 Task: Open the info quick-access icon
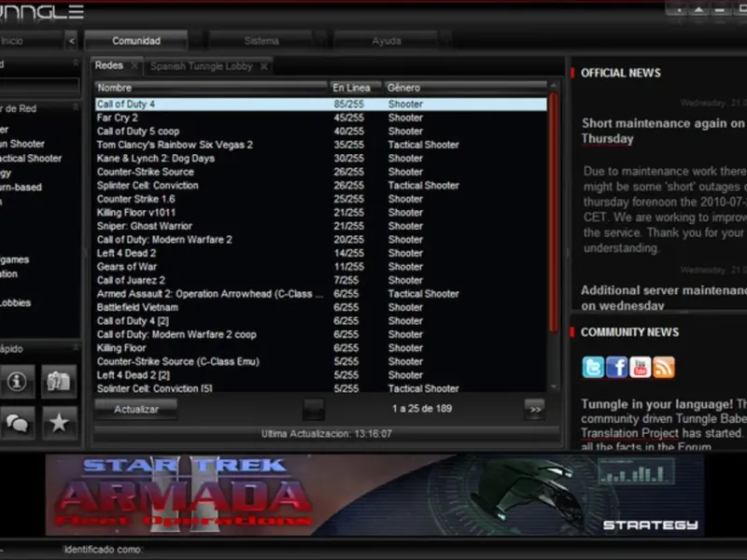[17, 382]
